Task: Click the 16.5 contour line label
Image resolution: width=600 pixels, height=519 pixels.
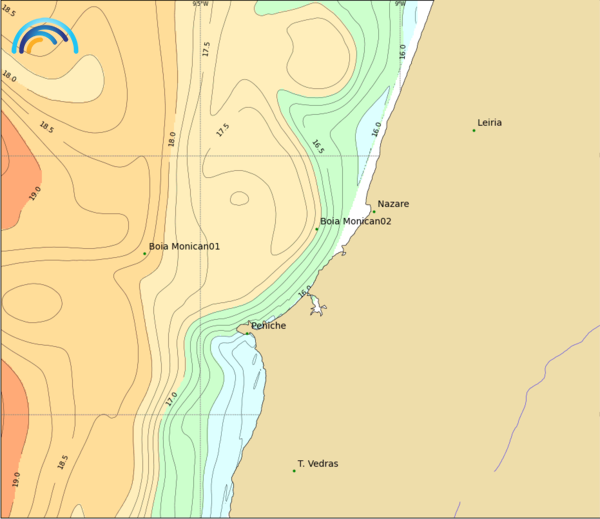Action: point(317,148)
